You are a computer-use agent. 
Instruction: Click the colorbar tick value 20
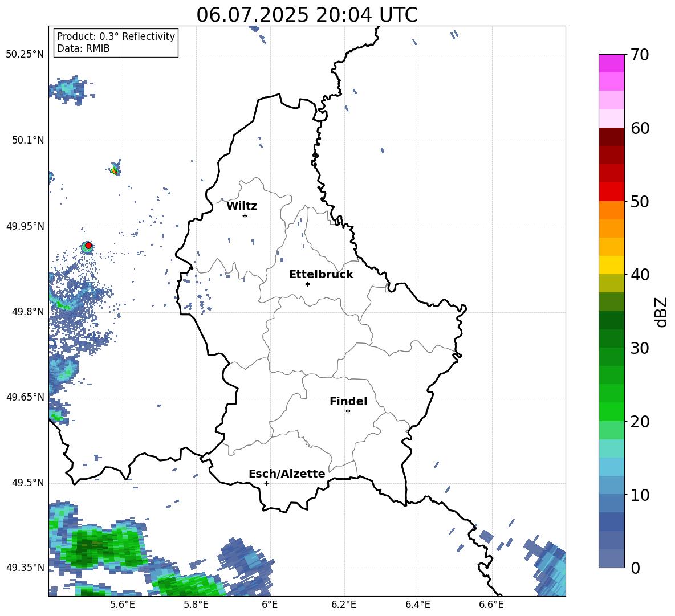[639, 422]
